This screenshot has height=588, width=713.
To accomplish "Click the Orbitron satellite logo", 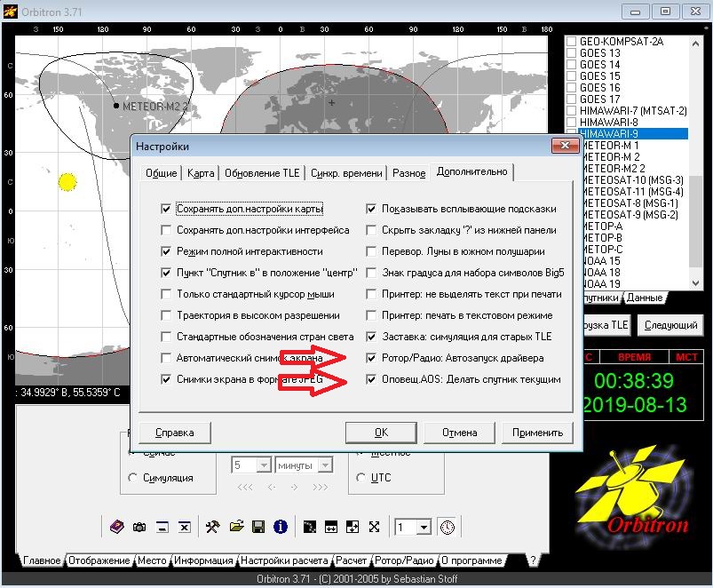I will click(634, 496).
